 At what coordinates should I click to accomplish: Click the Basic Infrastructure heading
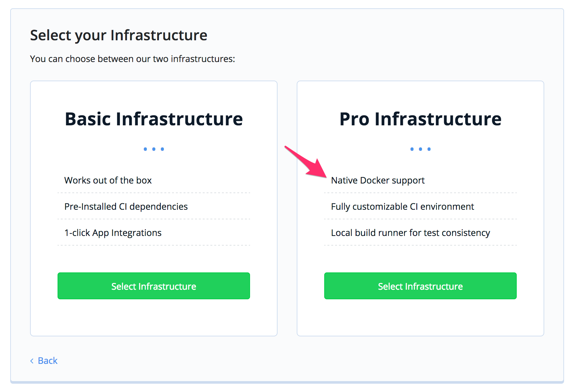pos(154,119)
